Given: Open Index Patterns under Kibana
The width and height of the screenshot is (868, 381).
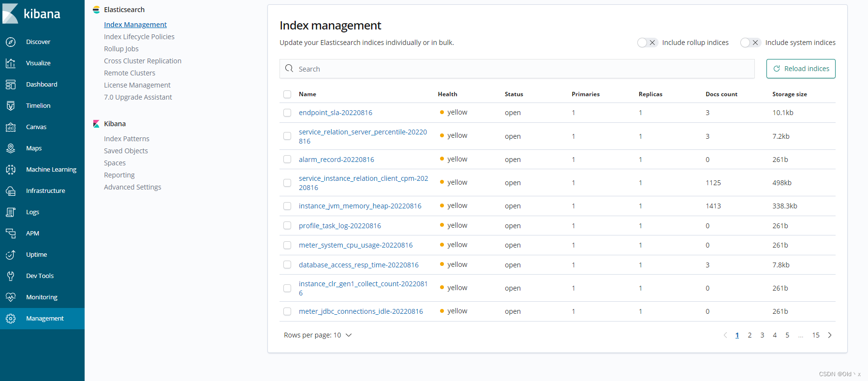Looking at the screenshot, I should click(x=127, y=139).
